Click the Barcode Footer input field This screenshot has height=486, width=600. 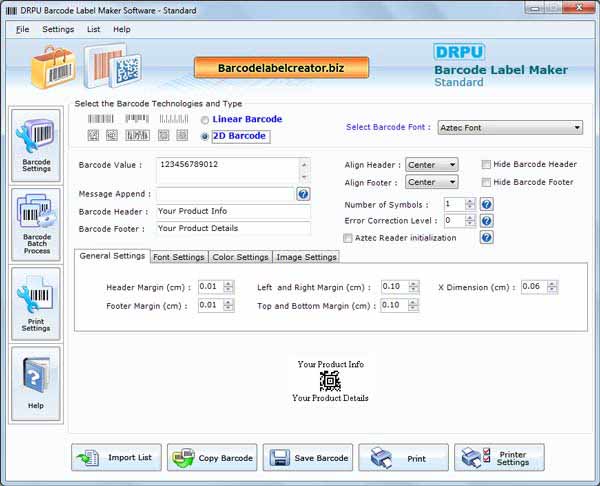click(233, 228)
